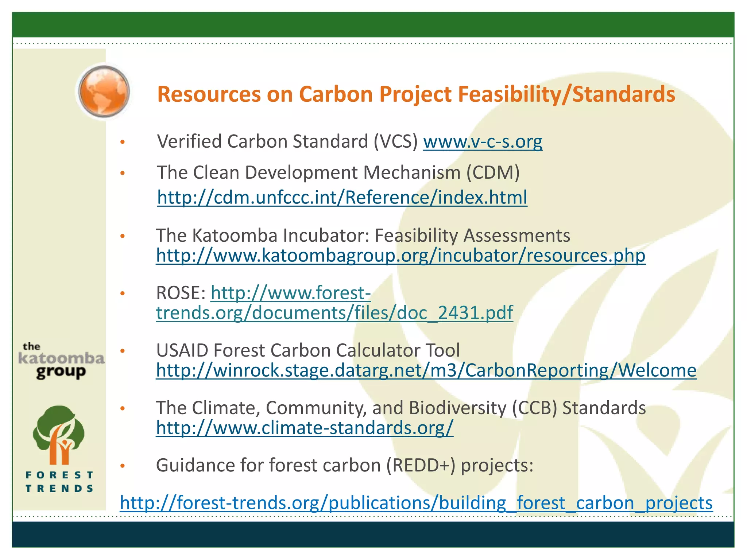Select the Katoomba Incubator Feasibility Assessments text
The image size is (747, 560).
click(363, 236)
